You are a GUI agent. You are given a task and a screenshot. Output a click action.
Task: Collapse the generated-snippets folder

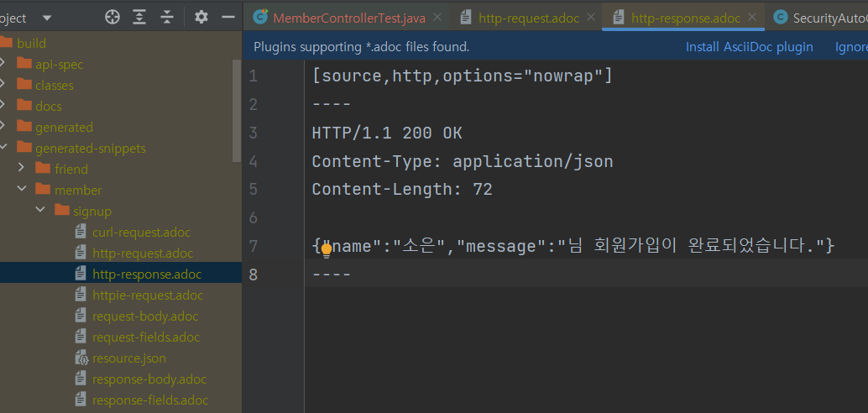click(x=3, y=148)
